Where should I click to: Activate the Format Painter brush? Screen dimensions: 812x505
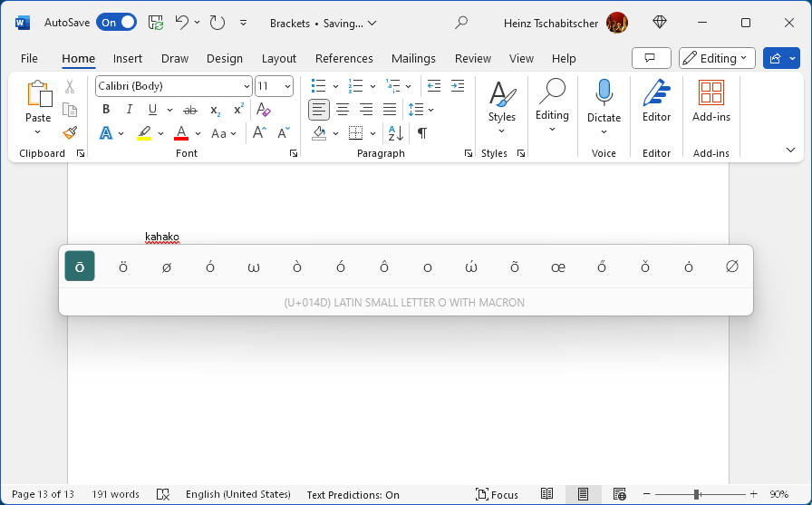coord(70,133)
